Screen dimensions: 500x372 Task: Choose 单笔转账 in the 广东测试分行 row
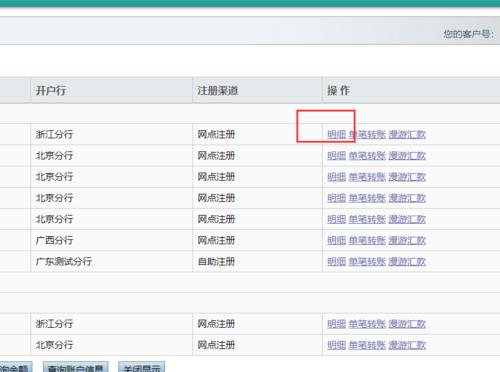[367, 262]
